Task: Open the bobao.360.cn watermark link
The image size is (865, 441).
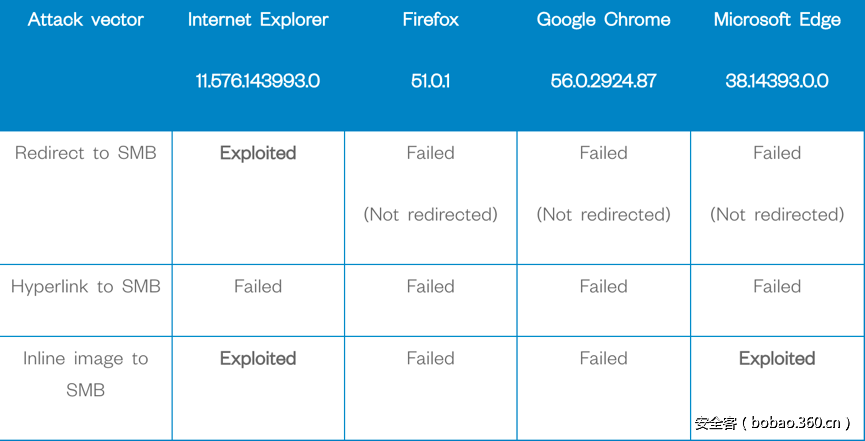Action: [x=772, y=423]
